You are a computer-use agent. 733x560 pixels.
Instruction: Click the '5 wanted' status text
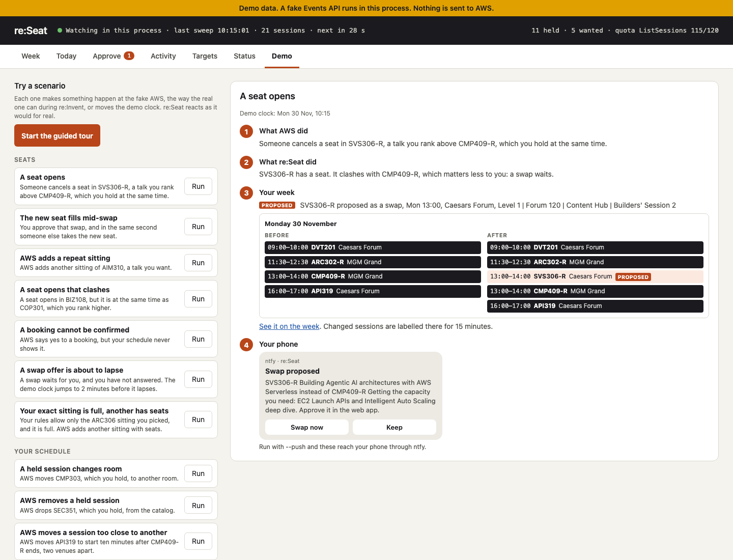coord(587,31)
